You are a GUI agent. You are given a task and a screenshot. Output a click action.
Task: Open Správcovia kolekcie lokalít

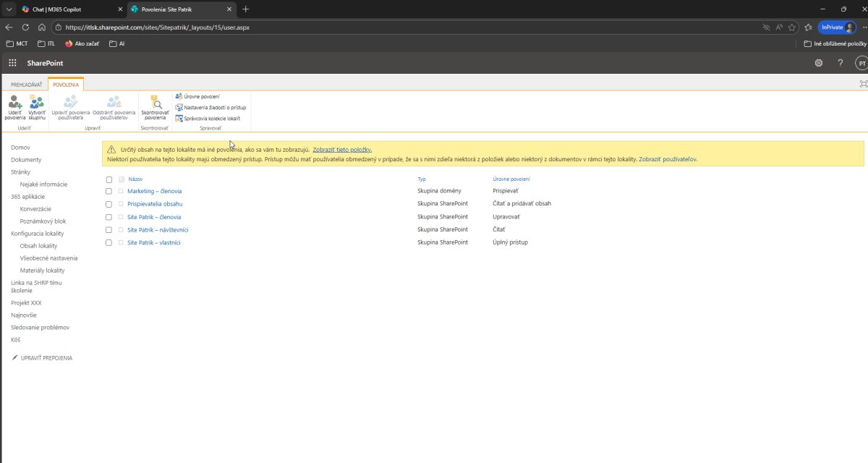click(210, 118)
